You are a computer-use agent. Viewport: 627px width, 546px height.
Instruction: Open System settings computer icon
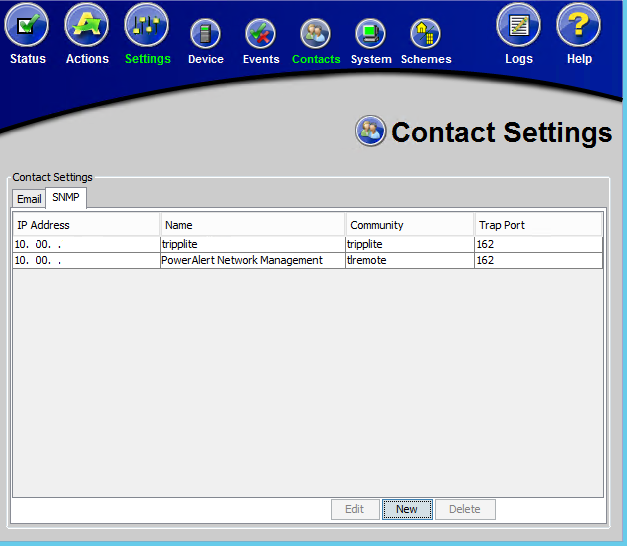coord(370,34)
